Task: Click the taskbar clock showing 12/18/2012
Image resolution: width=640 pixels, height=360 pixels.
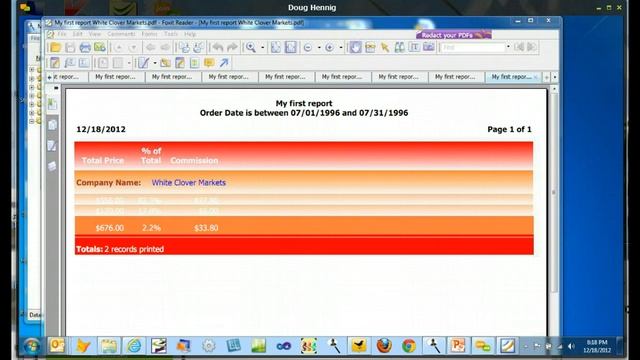Action: point(597,346)
